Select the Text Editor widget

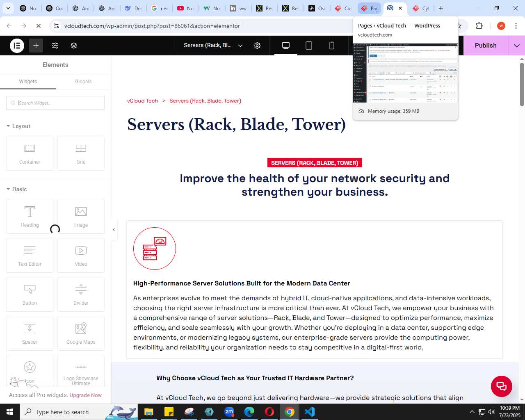(x=30, y=255)
